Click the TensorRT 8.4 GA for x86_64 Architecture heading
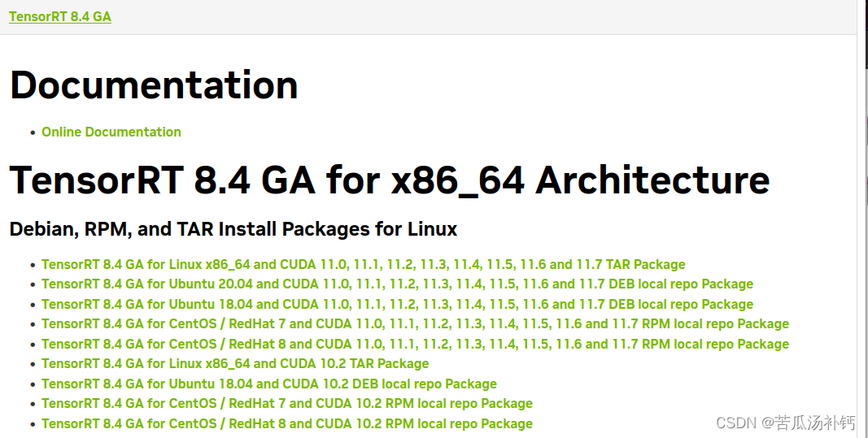 pyautogui.click(x=390, y=180)
